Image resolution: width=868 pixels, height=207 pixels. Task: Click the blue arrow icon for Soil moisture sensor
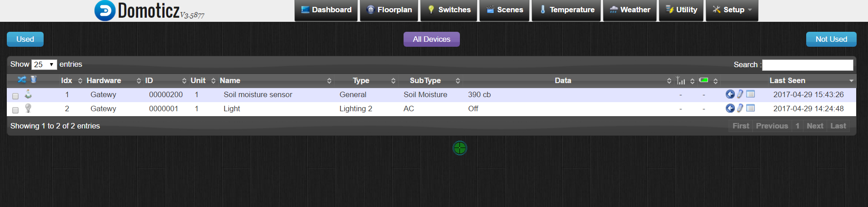click(x=730, y=94)
